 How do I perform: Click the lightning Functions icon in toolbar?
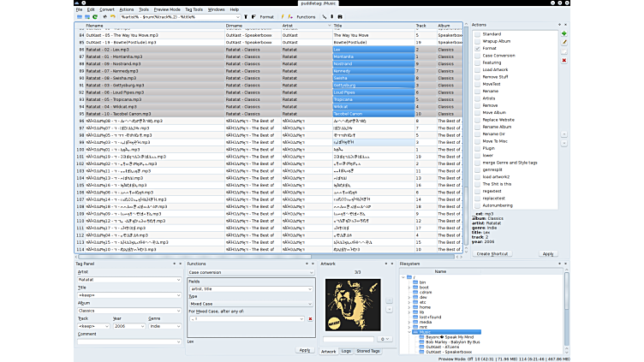pyautogui.click(x=282, y=16)
